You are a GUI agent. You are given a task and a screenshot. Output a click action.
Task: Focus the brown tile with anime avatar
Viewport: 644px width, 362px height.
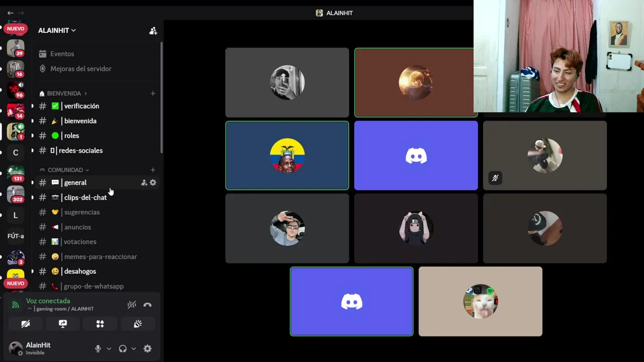click(414, 82)
